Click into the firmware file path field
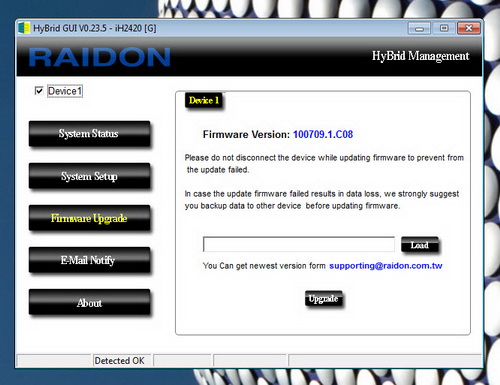500x385 pixels. [x=299, y=244]
